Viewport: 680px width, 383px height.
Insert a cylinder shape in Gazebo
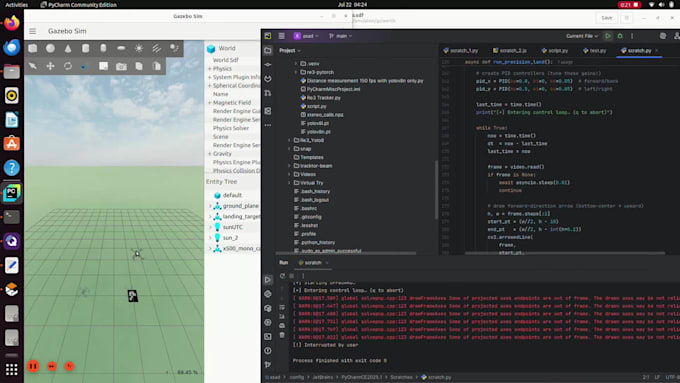[x=85, y=48]
